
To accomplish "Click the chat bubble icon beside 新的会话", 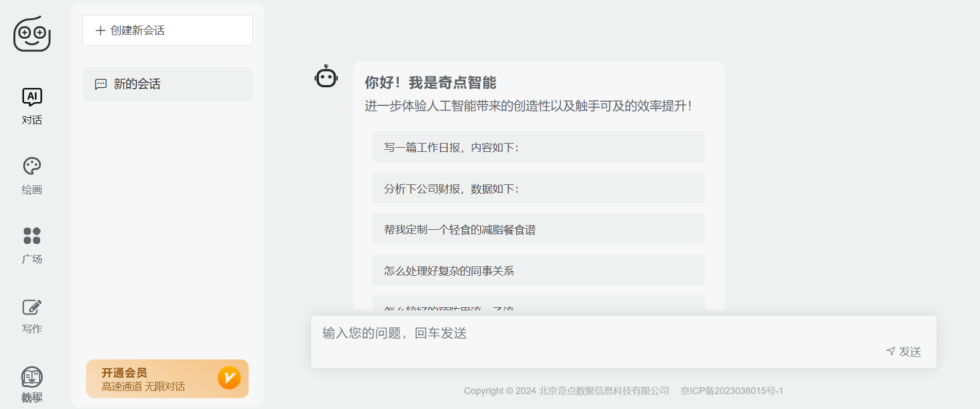I will (x=101, y=84).
